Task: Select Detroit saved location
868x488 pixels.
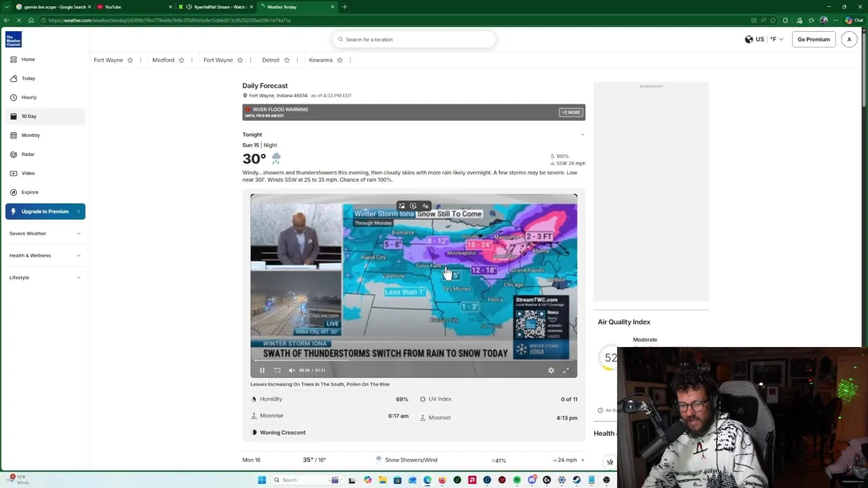Action: coord(271,60)
